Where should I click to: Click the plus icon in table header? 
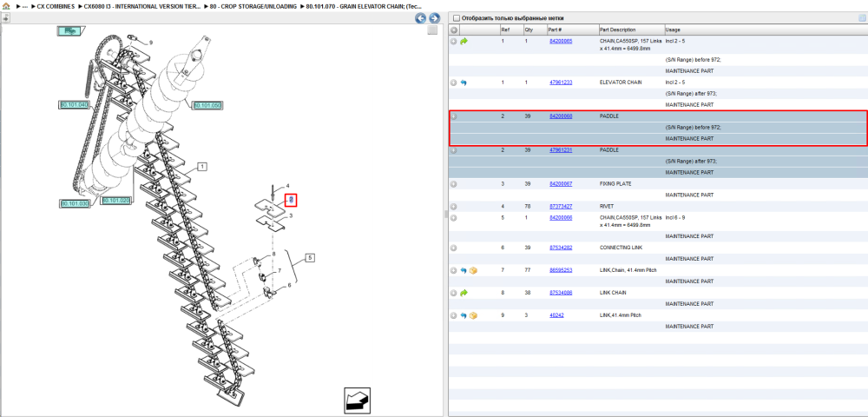(x=454, y=30)
